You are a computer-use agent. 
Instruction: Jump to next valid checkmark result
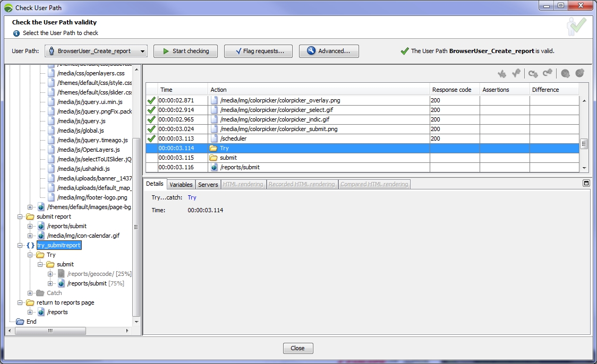(502, 74)
